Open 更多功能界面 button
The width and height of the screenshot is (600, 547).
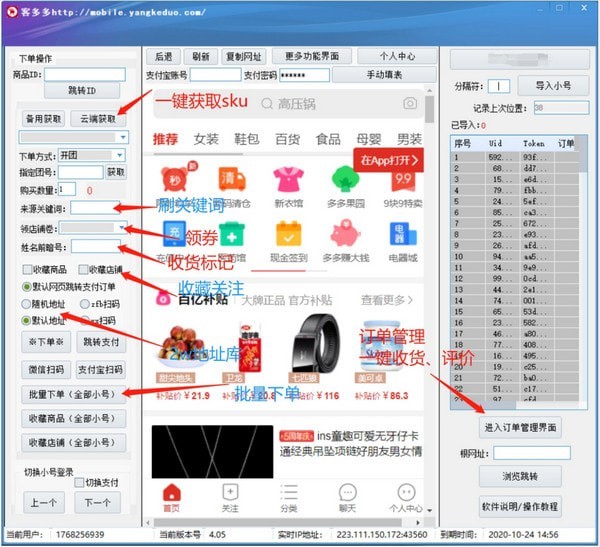coord(312,56)
